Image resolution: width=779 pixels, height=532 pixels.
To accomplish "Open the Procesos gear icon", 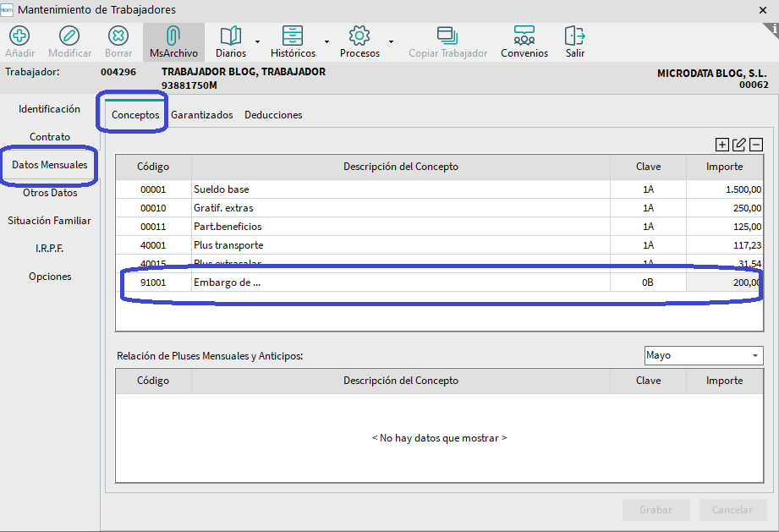I will [359, 36].
